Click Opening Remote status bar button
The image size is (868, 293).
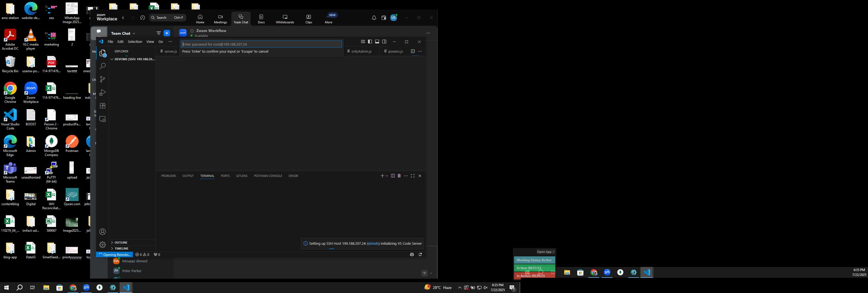(114, 254)
